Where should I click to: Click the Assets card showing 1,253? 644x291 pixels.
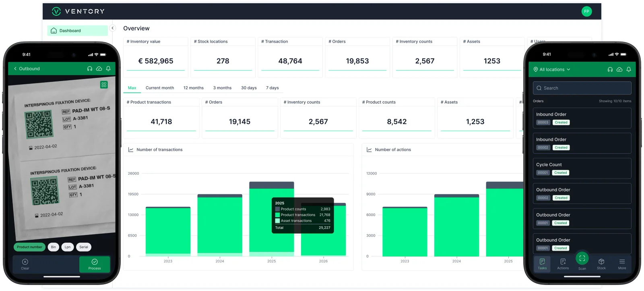(x=475, y=118)
